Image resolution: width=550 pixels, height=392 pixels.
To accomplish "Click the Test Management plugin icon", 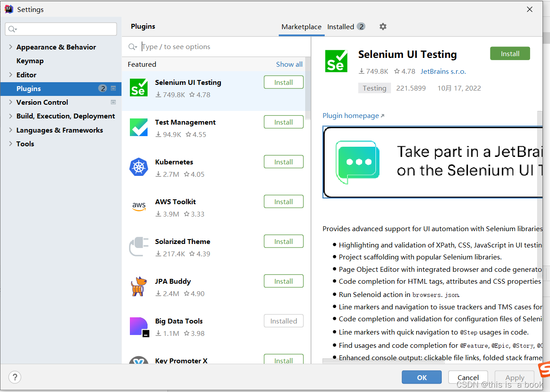I will click(139, 127).
